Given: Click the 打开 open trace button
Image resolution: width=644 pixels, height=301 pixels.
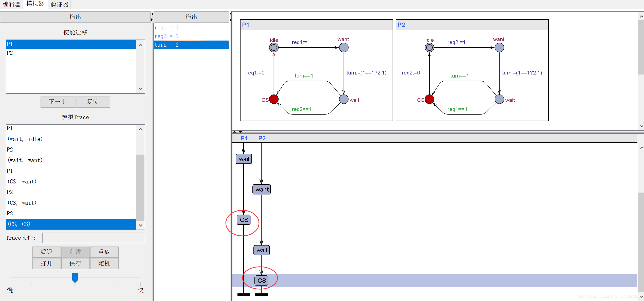Looking at the screenshot, I should [x=47, y=264].
